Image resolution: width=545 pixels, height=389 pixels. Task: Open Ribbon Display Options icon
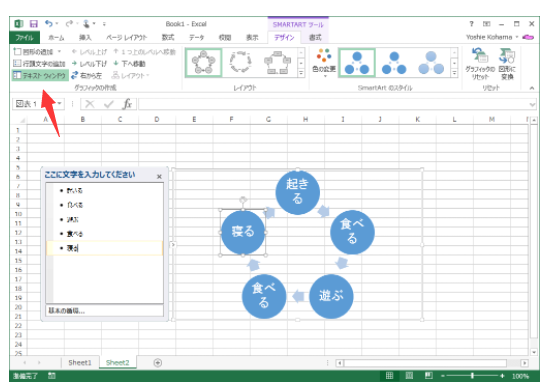pyautogui.click(x=486, y=24)
